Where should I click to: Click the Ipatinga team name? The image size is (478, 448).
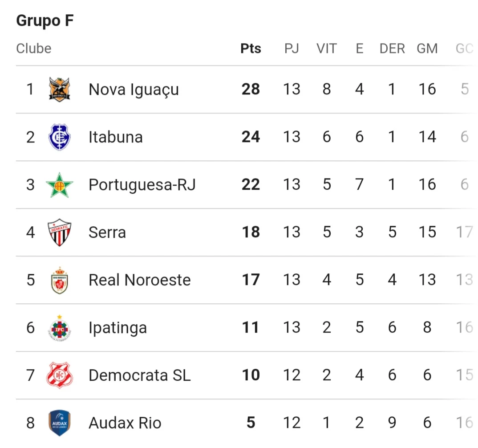[117, 328]
